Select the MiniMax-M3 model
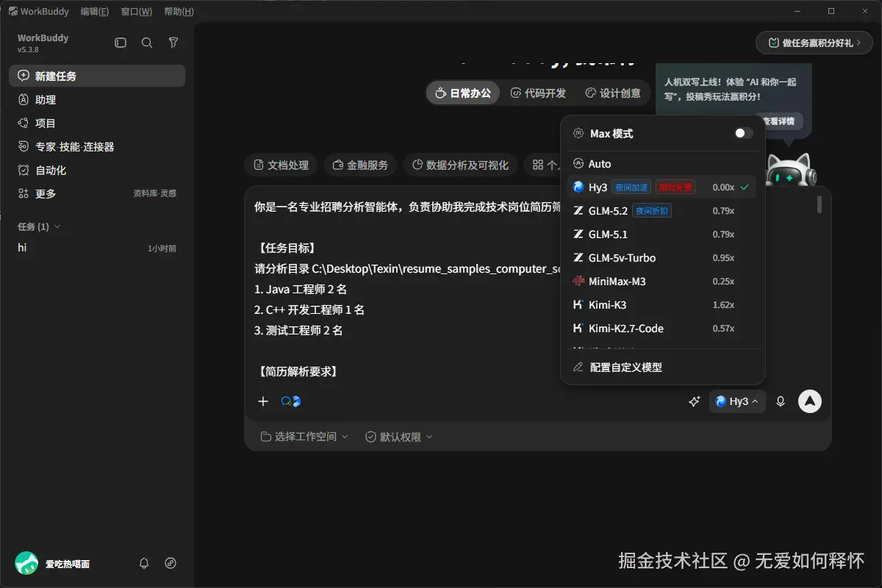Screen dimensions: 882x588 tap(663, 282)
